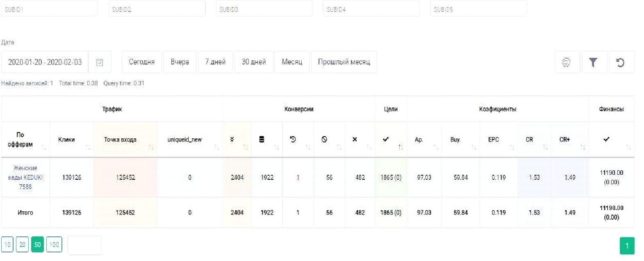The image size is (644, 261).
Task: Show 20 rows per page
Action: click(x=22, y=245)
